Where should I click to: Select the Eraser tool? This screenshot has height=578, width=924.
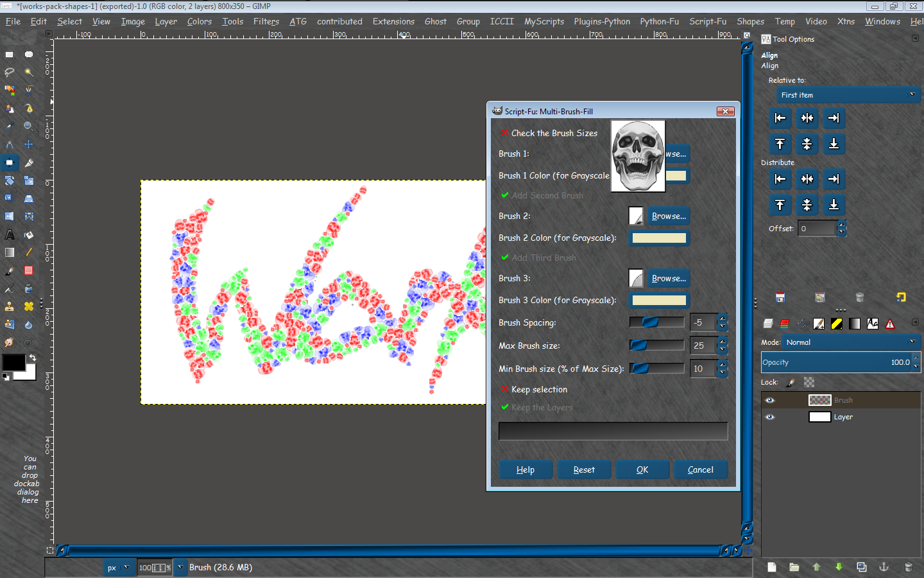click(29, 270)
